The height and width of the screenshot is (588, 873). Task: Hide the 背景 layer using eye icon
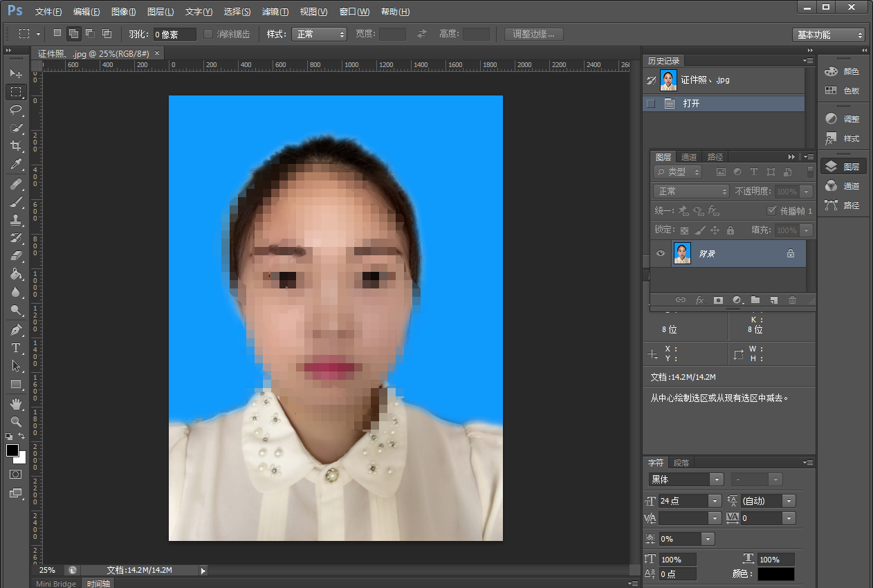click(x=661, y=254)
